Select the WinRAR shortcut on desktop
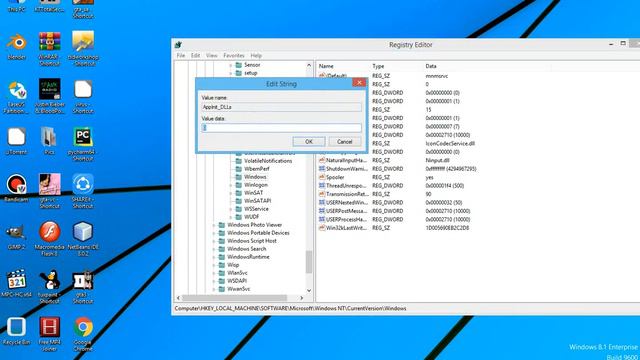The image size is (640, 360). point(49,42)
